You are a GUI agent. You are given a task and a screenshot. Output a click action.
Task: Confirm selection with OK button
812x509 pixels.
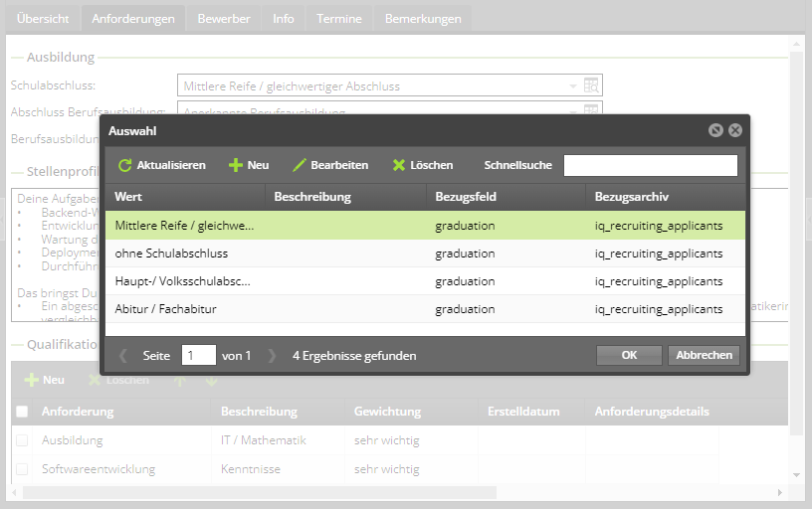pos(629,355)
